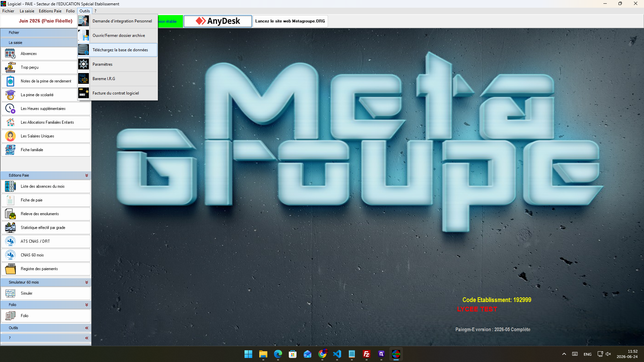
Task: Collapse the Simulateur 60 mois section
Action: pyautogui.click(x=87, y=282)
